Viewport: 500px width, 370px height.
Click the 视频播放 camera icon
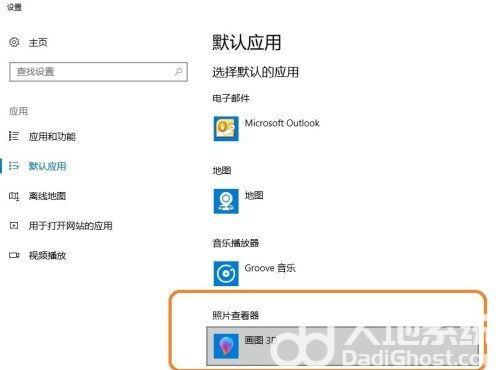[x=14, y=255]
